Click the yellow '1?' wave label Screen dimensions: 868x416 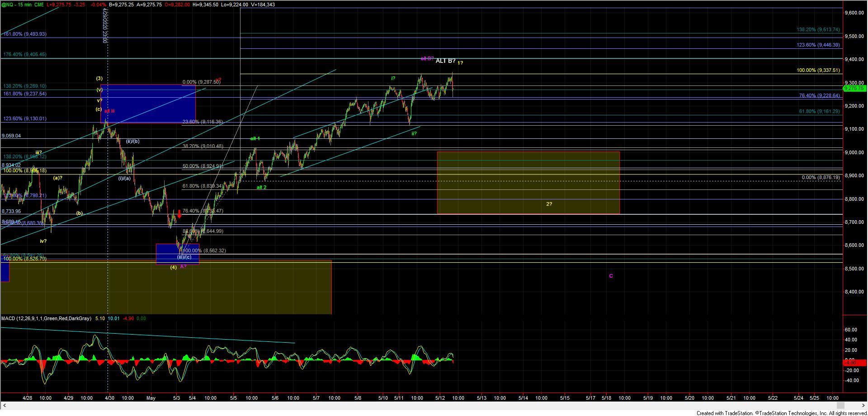[460, 63]
